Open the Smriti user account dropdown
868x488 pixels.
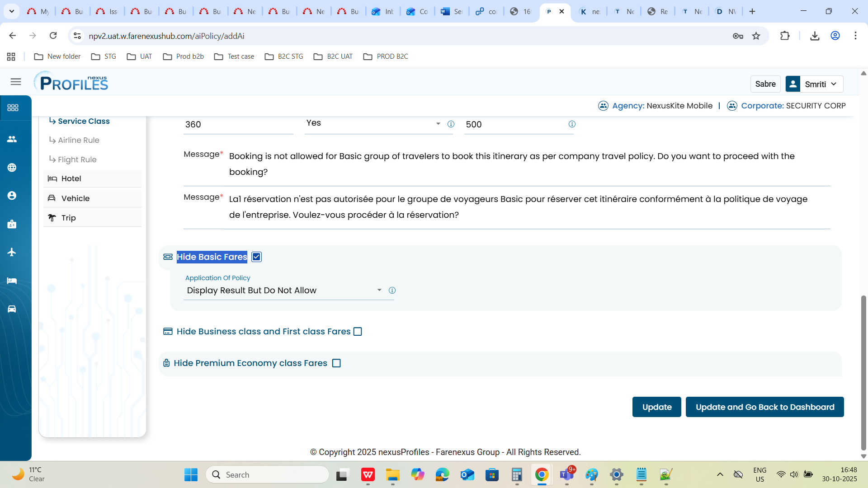click(820, 84)
